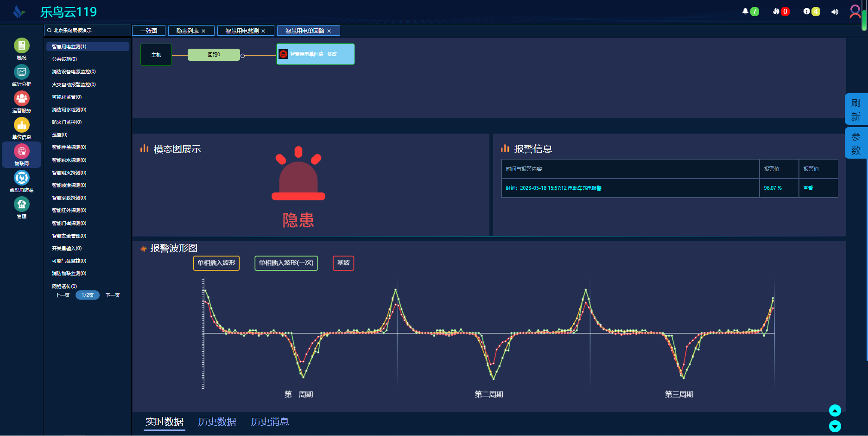Click the 北京乐鸟展板演示 search field
This screenshot has width=868, height=436.
click(88, 31)
